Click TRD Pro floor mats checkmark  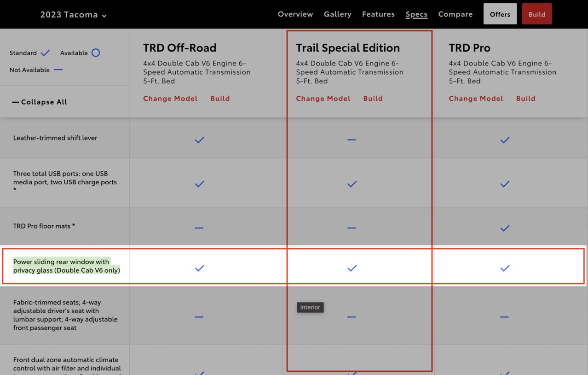pyautogui.click(x=505, y=228)
